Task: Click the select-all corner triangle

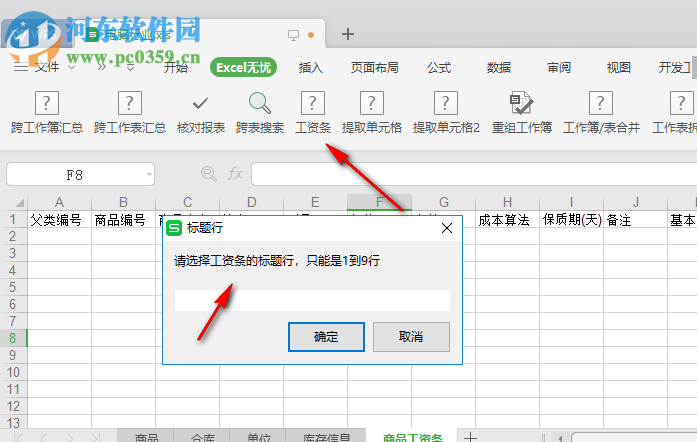Action: [20, 203]
